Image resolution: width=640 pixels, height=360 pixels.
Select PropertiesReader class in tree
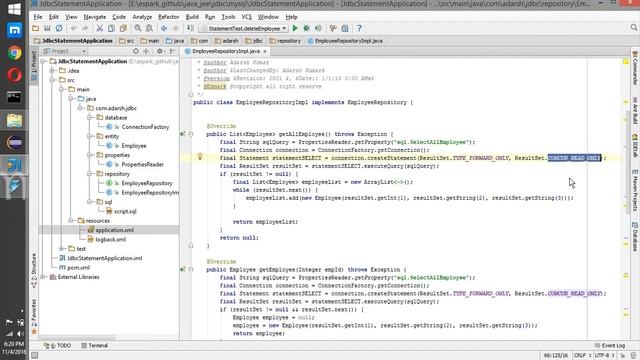(142, 164)
